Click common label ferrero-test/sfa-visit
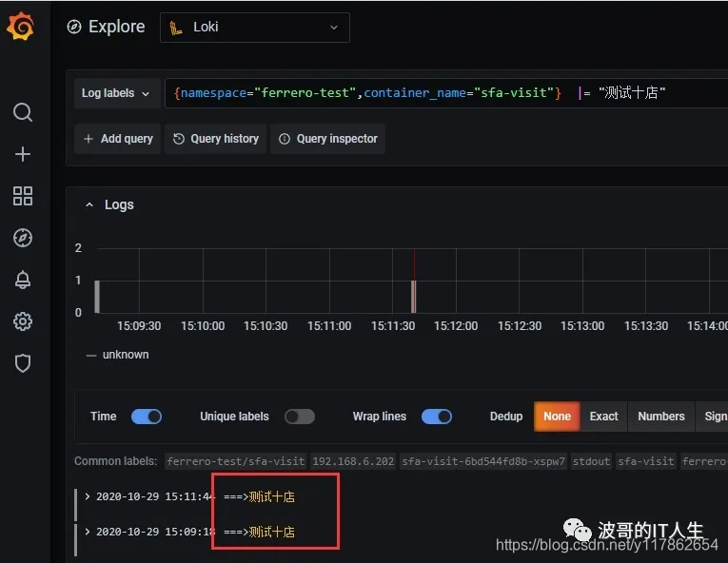Viewport: 728px width, 563px height. pos(235,461)
